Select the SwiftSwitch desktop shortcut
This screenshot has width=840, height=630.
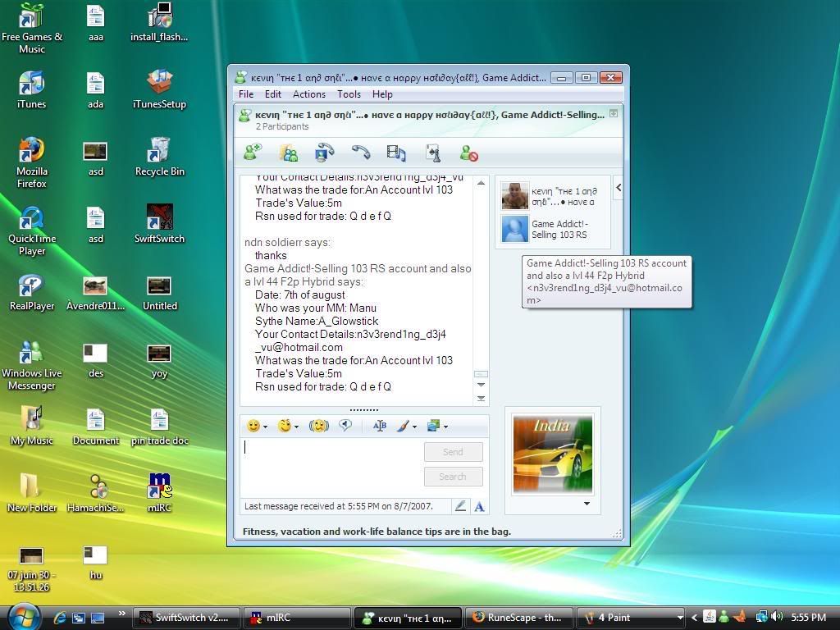160,224
